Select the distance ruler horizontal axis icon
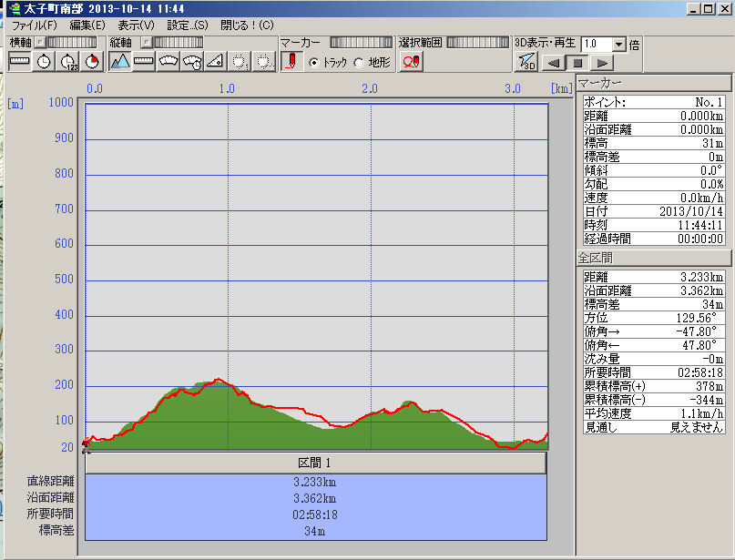735x560 pixels. click(x=19, y=62)
